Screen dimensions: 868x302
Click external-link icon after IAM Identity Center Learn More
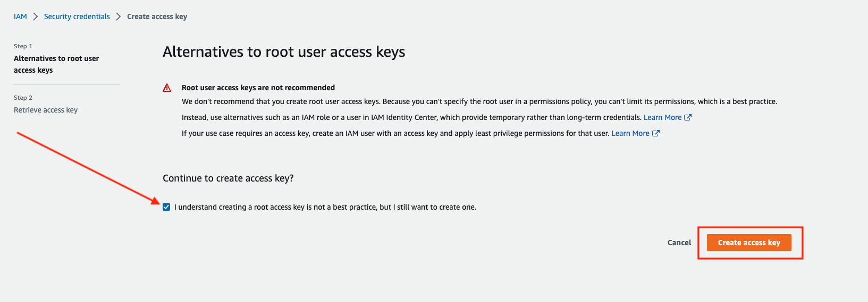688,117
